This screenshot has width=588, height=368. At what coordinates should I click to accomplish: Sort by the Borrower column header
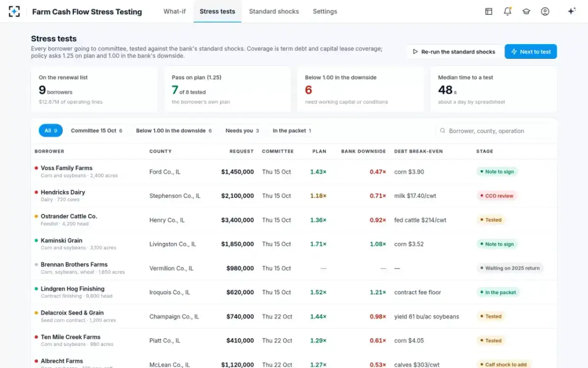pos(49,151)
